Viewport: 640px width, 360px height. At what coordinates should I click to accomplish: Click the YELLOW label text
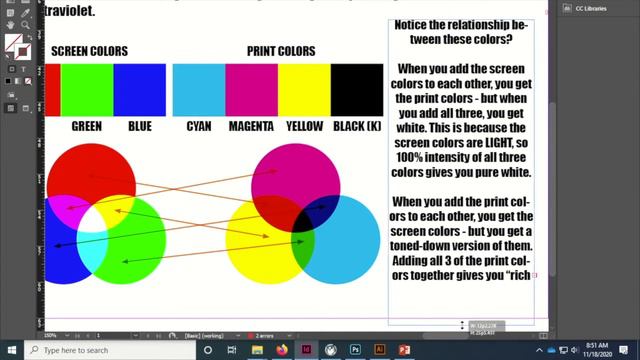coord(304,126)
